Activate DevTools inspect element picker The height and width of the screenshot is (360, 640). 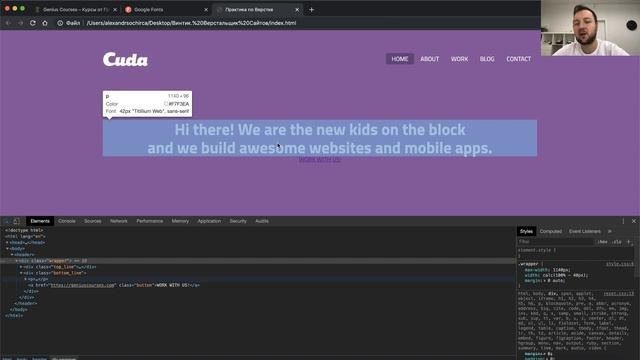7,221
